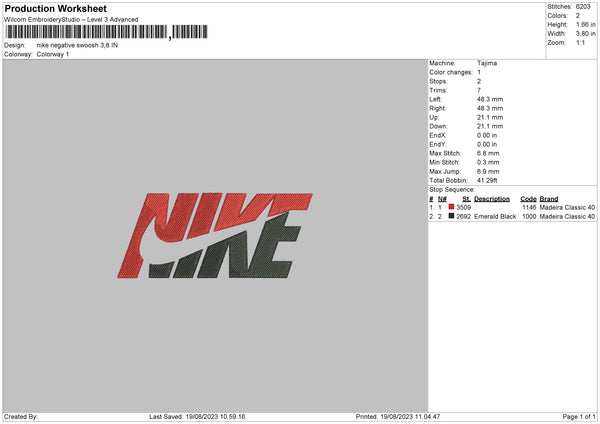Click the red 3509 thread color swatch
This screenshot has width=600, height=424.
451,207
